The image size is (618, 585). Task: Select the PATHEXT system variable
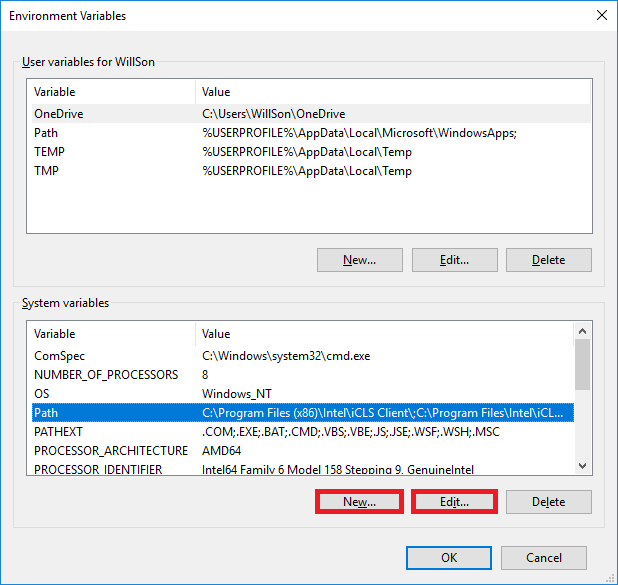303,432
